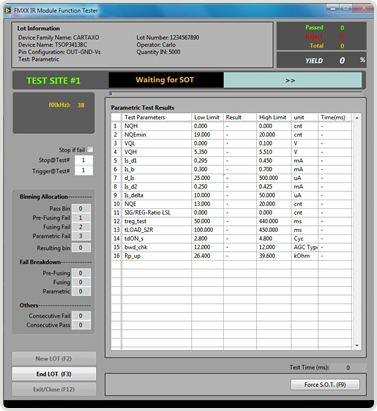377x411 pixels.
Task: Click the test progress bar under status
Action: coord(236,93)
